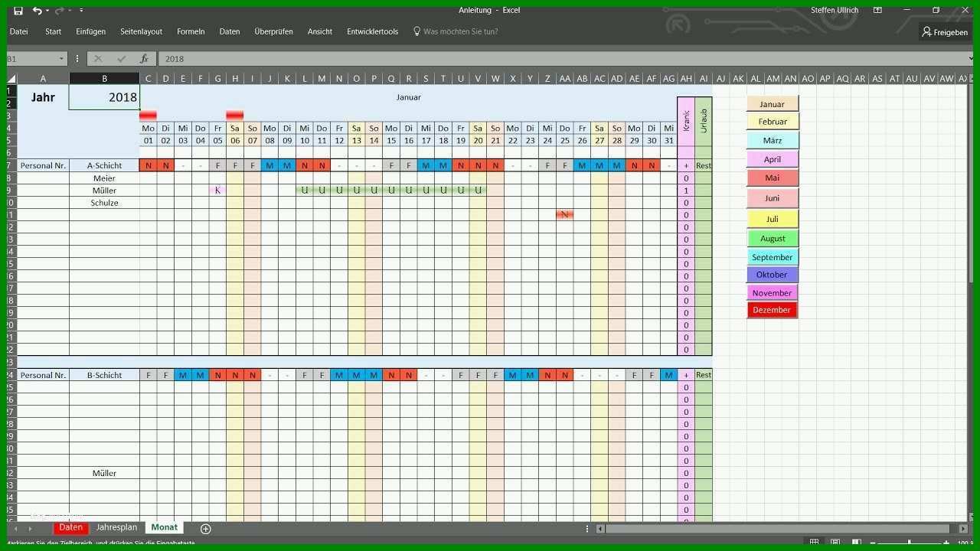The width and height of the screenshot is (980, 551).
Task: Switch to Page Layout view icon
Action: click(835, 543)
